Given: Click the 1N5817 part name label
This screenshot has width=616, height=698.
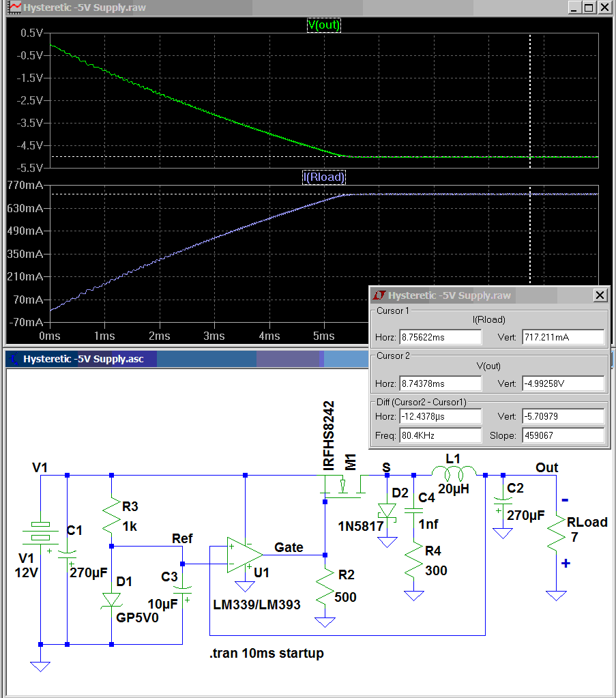Looking at the screenshot, I should pyautogui.click(x=360, y=526).
